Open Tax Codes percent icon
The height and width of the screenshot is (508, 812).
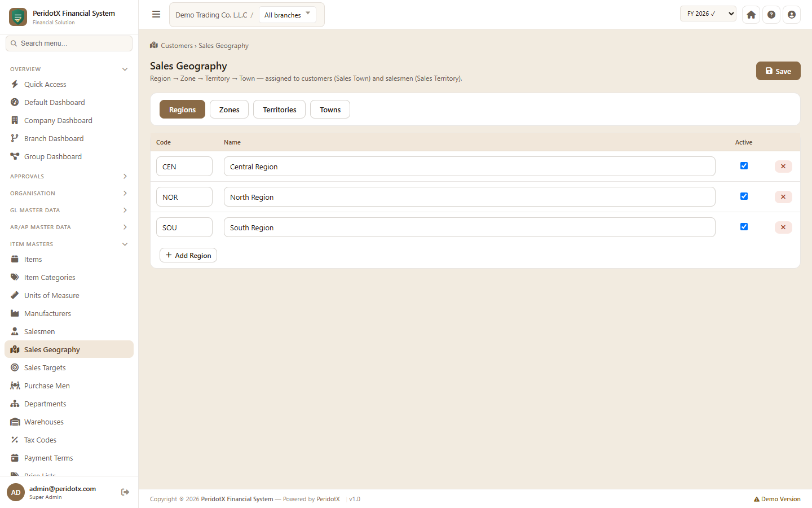(15, 440)
